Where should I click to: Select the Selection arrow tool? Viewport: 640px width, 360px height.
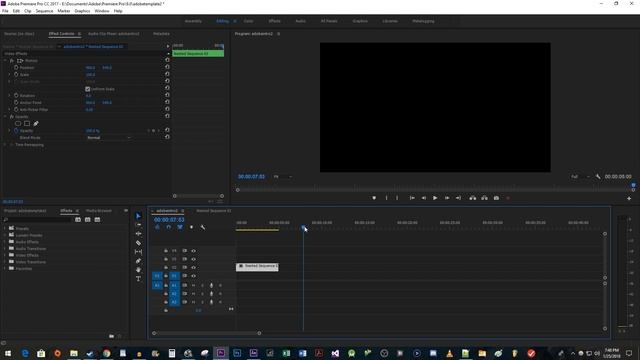[x=138, y=216]
